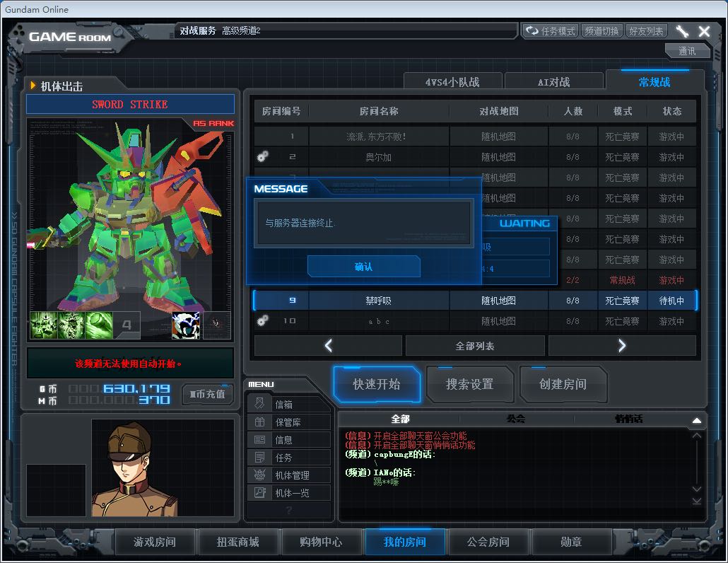Select room 9 named 禁呼吸

click(x=475, y=300)
